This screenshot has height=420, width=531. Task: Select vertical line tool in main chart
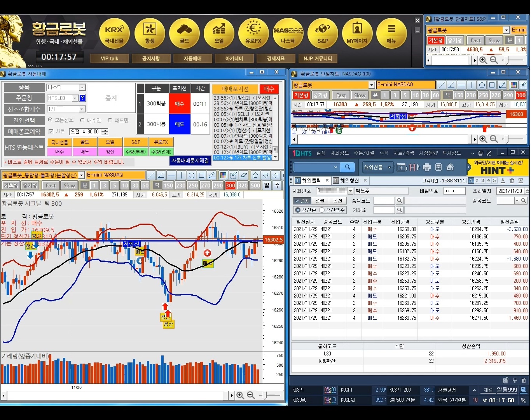coord(181,175)
